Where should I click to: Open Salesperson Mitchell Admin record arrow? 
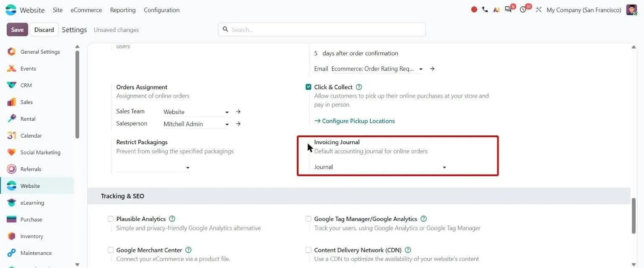coord(238,124)
